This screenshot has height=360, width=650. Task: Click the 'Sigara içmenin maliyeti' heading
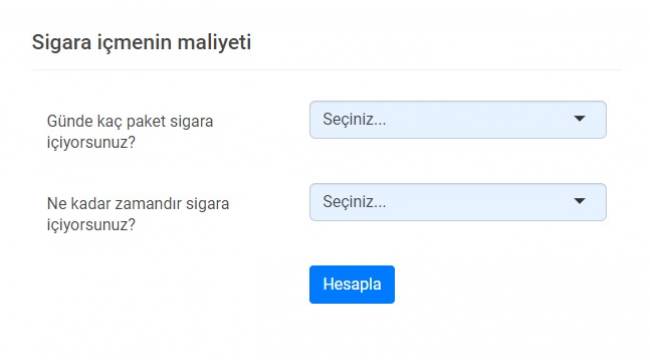pos(141,42)
